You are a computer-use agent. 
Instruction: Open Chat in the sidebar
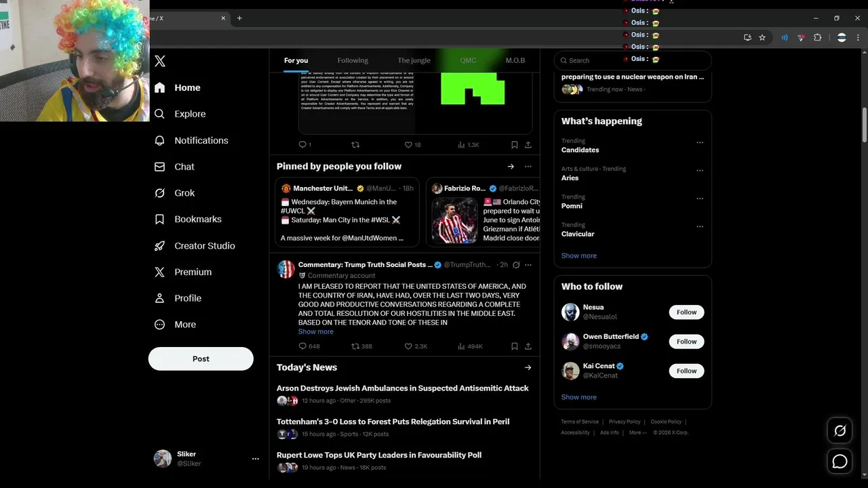pyautogui.click(x=175, y=167)
